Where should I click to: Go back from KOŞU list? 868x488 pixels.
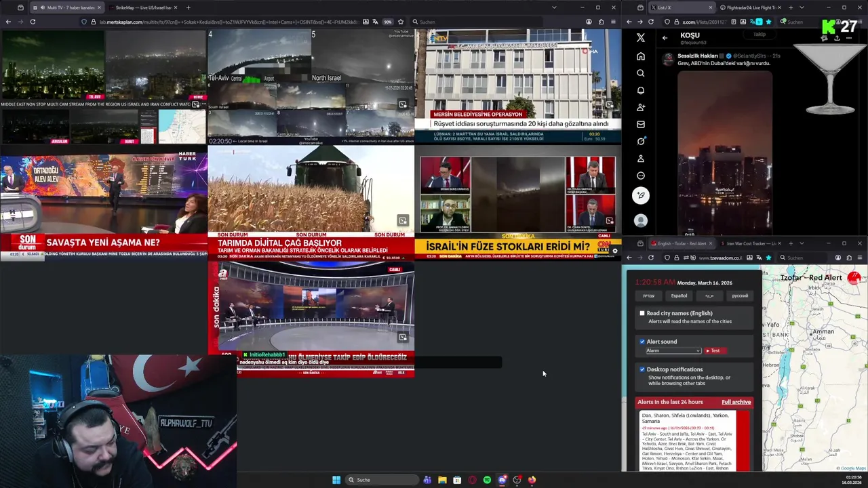tap(665, 38)
